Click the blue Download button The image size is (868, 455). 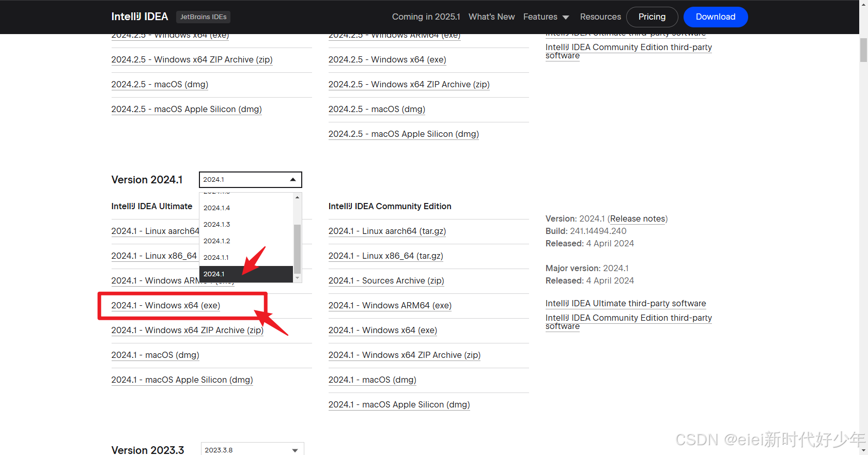(716, 17)
